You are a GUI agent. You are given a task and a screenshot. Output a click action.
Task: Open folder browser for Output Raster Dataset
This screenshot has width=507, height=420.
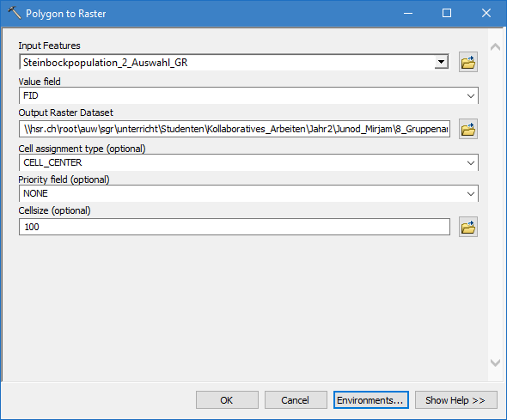pos(467,129)
